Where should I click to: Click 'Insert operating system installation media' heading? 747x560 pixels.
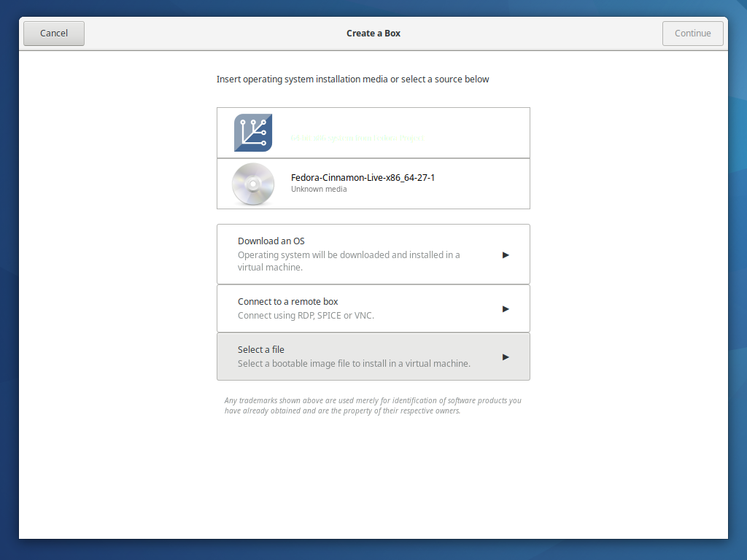[x=352, y=79]
